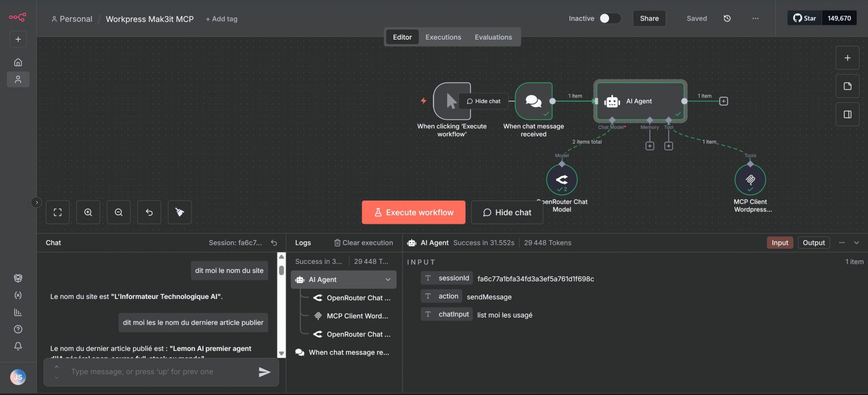Image resolution: width=868 pixels, height=395 pixels.
Task: Switch to the Input view toggle
Action: coord(780,242)
